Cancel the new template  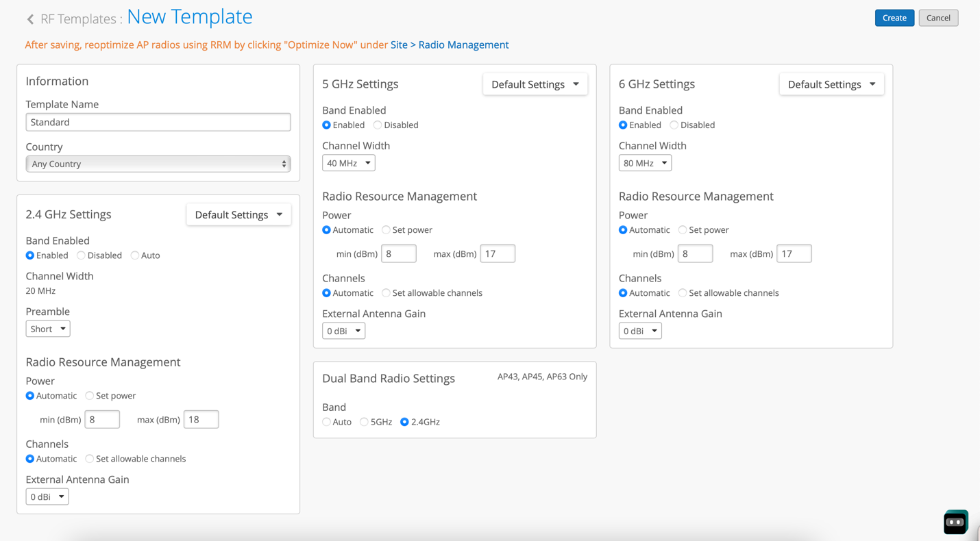point(938,18)
